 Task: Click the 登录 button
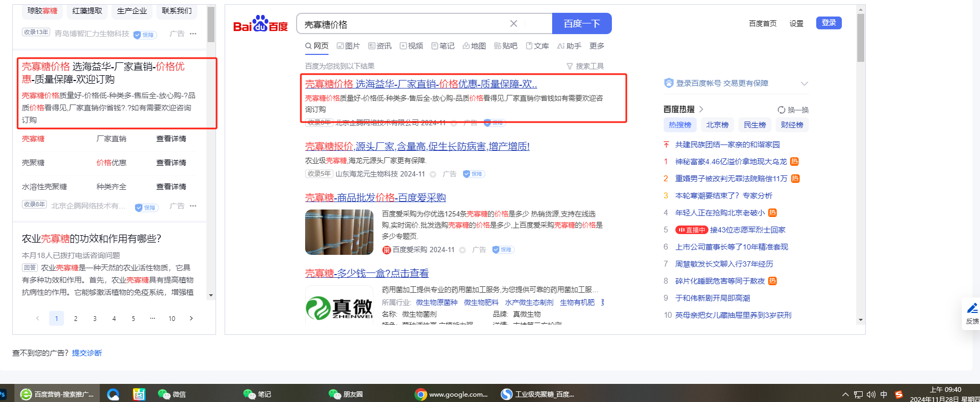click(829, 23)
